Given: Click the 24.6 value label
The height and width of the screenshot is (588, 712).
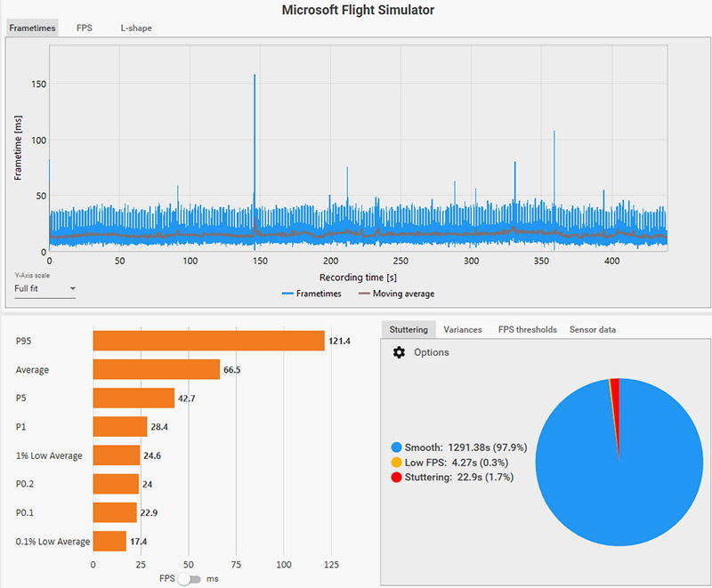Looking at the screenshot, I should (x=152, y=455).
